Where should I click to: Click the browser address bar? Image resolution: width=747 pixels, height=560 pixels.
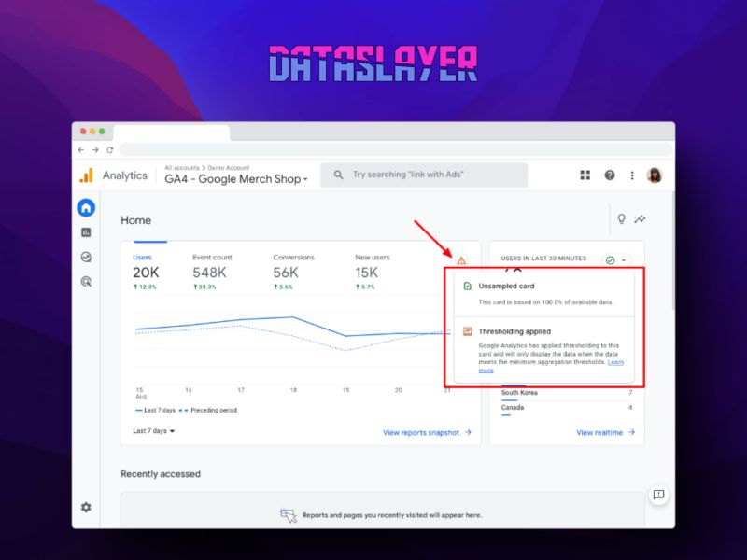coord(395,150)
